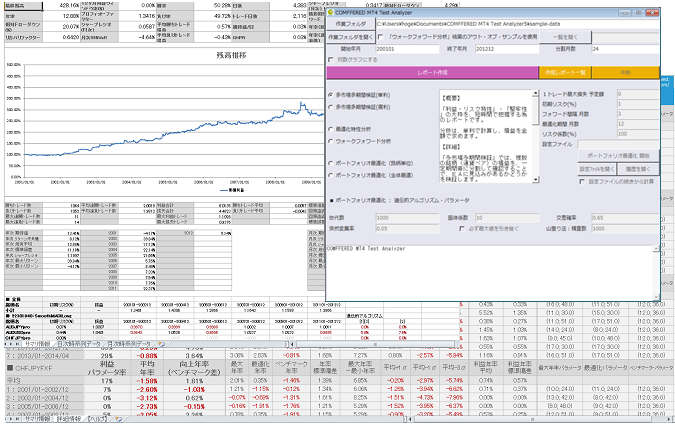
Task: Click the COMFFERED MT4 Test Analyzer title icon
Action: pos(330,13)
